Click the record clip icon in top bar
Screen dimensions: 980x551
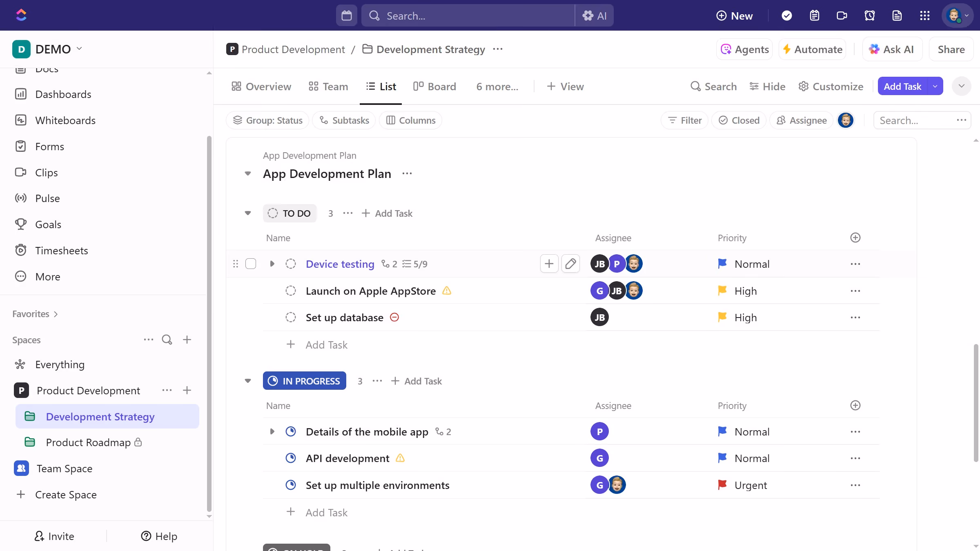pyautogui.click(x=842, y=16)
